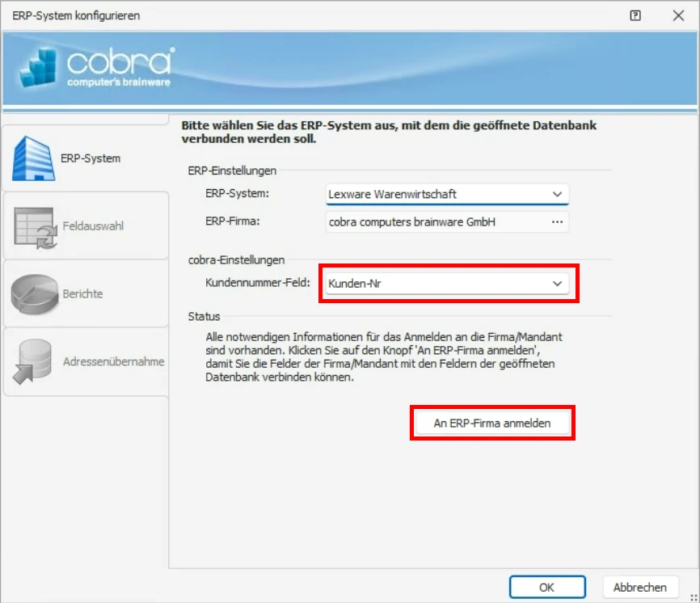Click the ERP-System: field label
Viewport: 700px width, 603px height.
pos(237,193)
